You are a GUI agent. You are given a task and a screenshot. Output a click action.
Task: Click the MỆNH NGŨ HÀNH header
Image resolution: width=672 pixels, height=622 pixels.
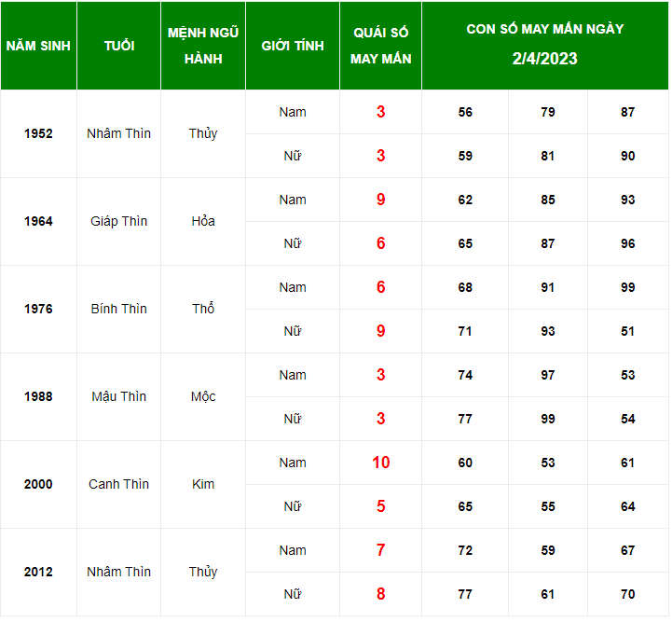coord(203,46)
